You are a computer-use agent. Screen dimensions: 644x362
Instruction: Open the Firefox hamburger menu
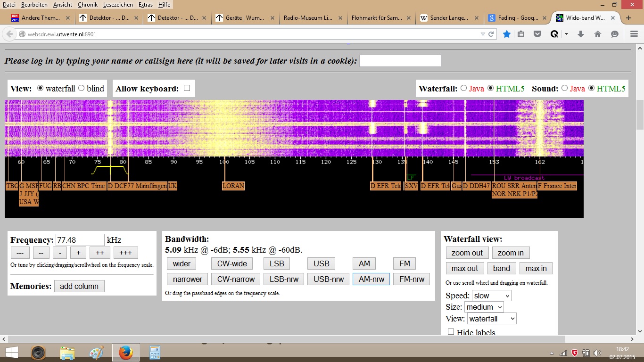tap(634, 34)
